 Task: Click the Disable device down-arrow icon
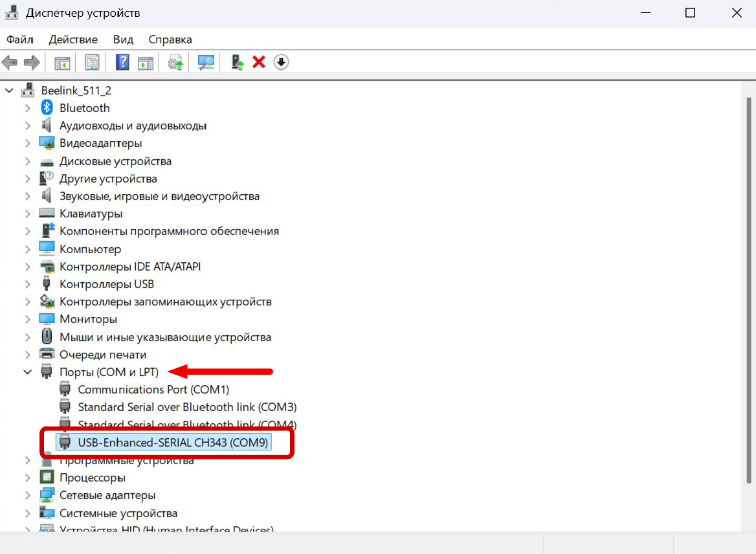281,62
